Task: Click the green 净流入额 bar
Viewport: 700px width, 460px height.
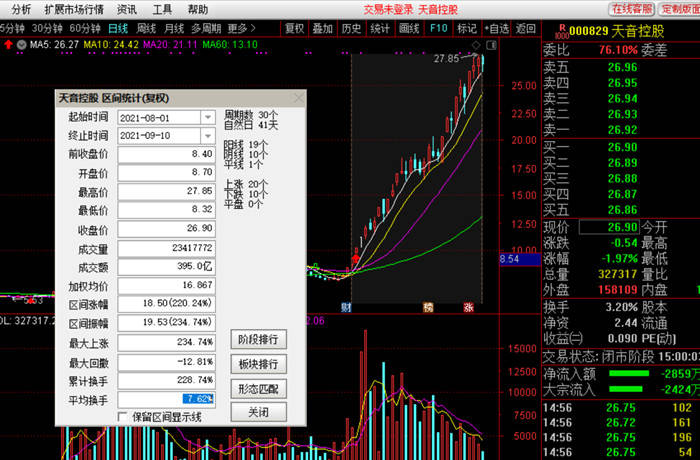Action: (629, 373)
